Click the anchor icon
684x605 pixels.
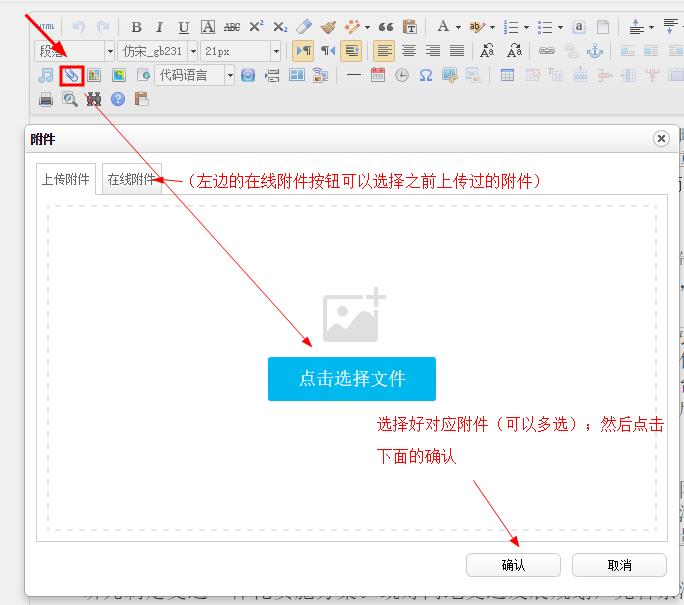pyautogui.click(x=594, y=51)
